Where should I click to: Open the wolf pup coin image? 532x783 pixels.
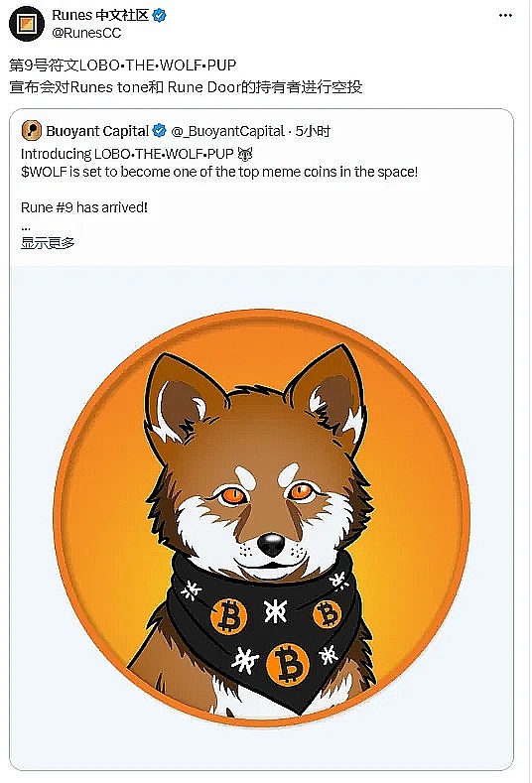[x=262, y=517]
